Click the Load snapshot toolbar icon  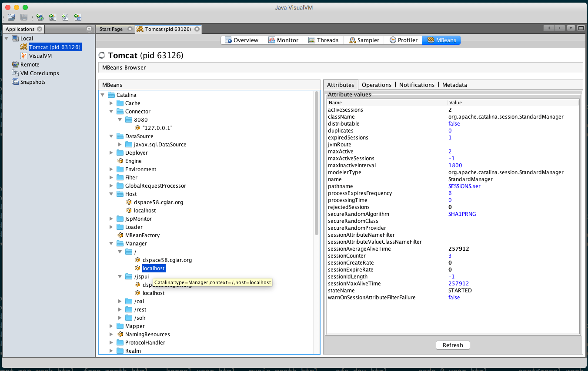click(x=11, y=17)
